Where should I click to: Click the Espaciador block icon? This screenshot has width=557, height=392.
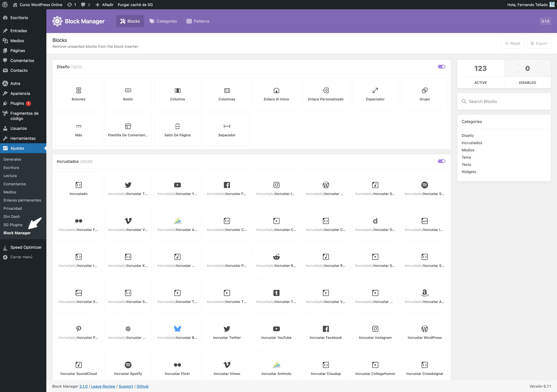(x=375, y=91)
